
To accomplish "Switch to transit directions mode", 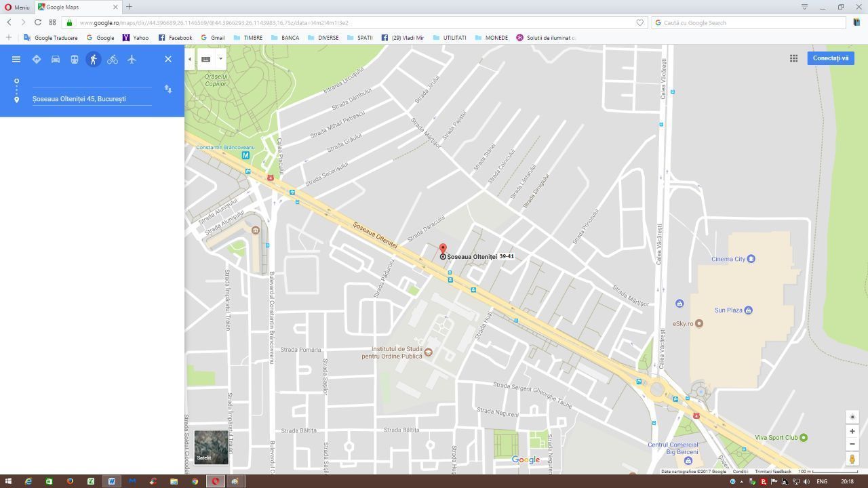I will coord(75,59).
